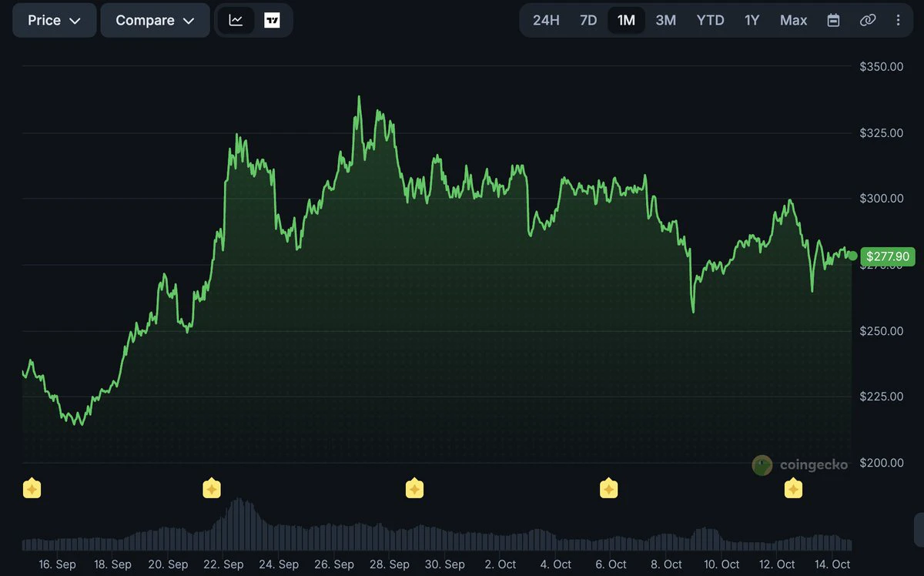924x576 pixels.
Task: Select the 3M time range
Action: 666,20
